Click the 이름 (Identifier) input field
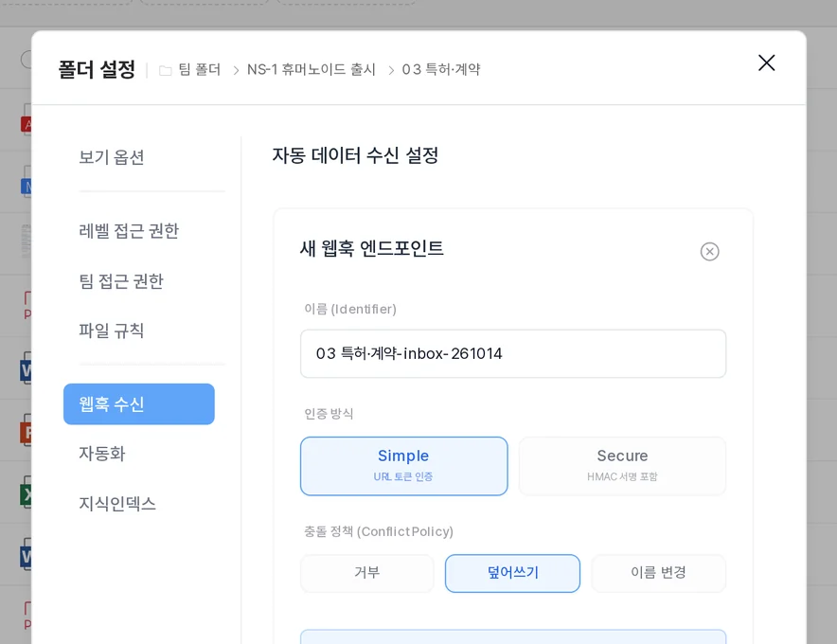The height and width of the screenshot is (644, 837). 513,353
